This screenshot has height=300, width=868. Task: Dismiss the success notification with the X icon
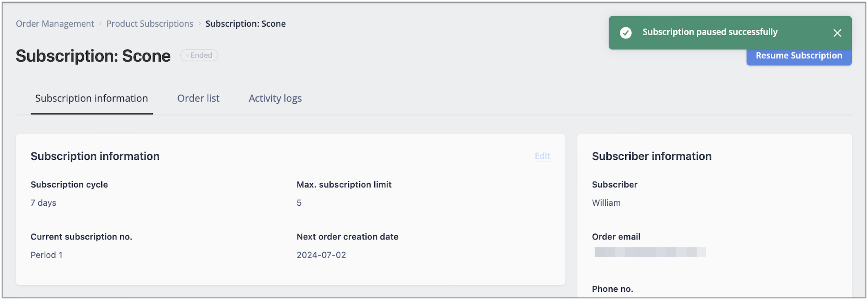click(837, 33)
